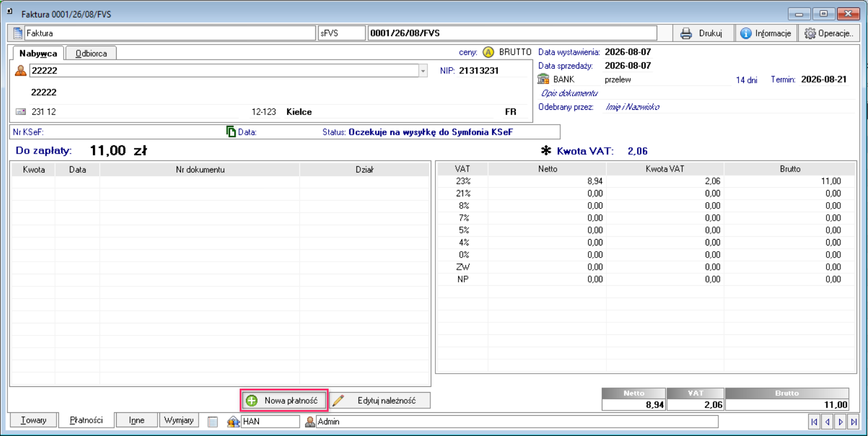Click the user icon next to Admin

310,422
